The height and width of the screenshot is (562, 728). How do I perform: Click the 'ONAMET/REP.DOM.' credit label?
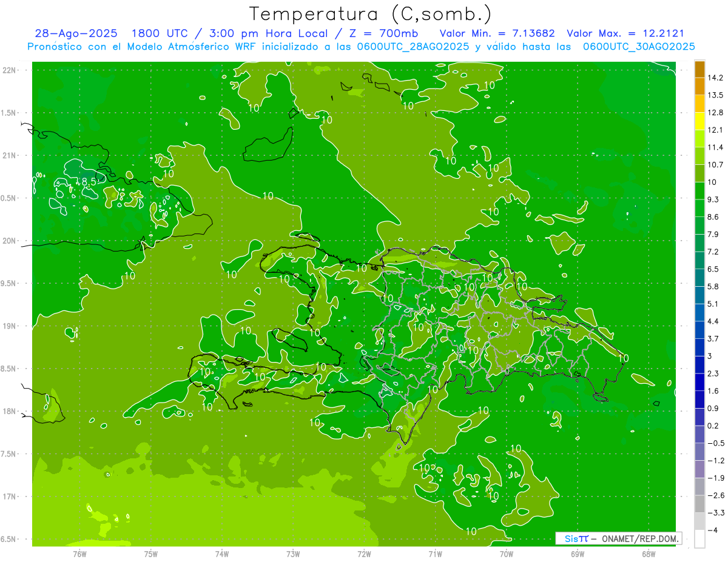(639, 539)
